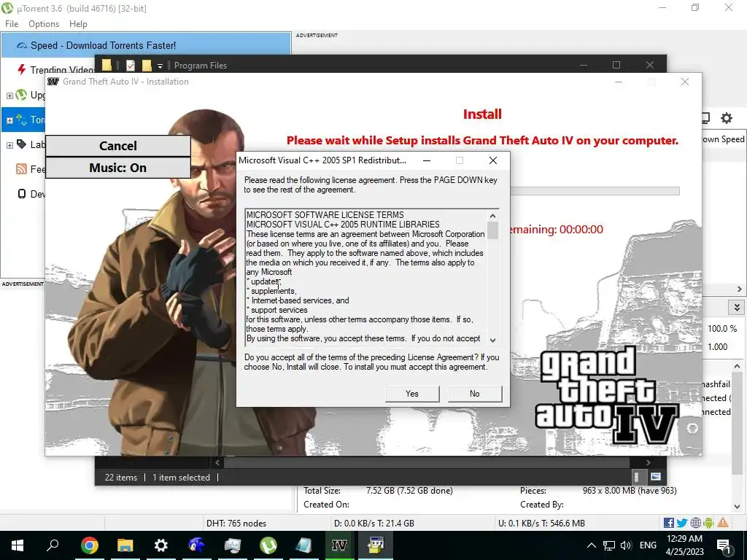Image resolution: width=747 pixels, height=560 pixels.
Task: Open the volume control in system tray
Action: click(x=626, y=545)
